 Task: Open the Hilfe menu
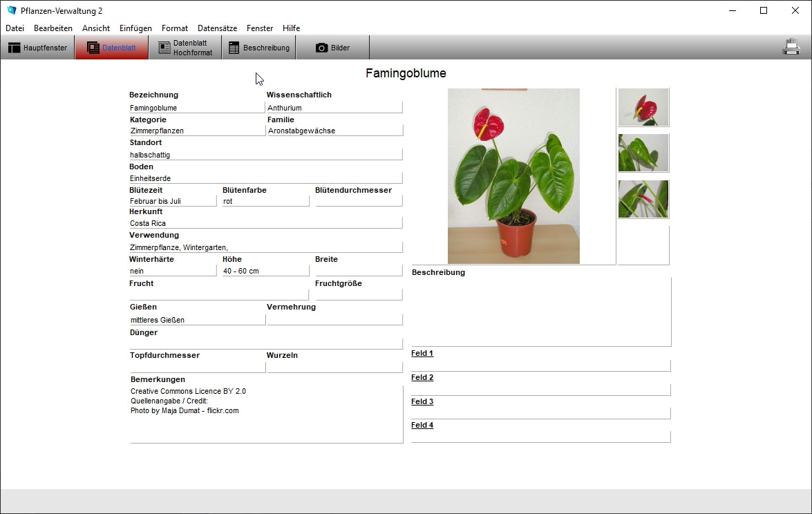point(291,28)
